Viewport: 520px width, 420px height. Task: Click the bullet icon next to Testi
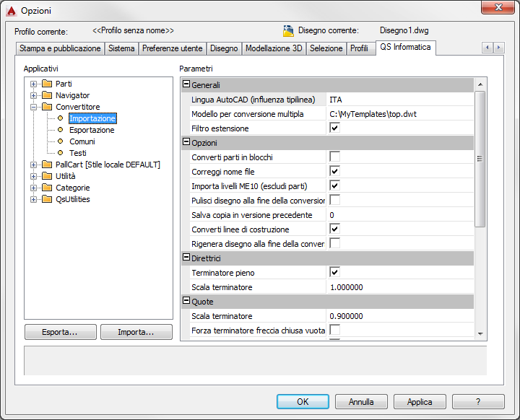pos(61,153)
